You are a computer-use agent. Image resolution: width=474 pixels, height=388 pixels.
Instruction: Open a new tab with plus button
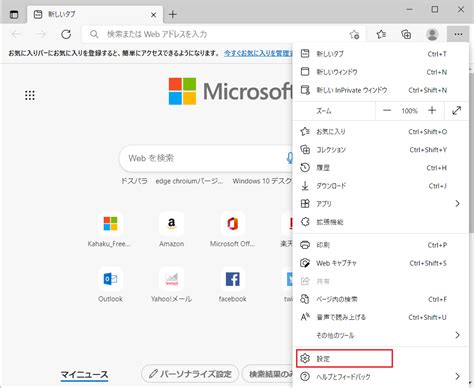[173, 14]
